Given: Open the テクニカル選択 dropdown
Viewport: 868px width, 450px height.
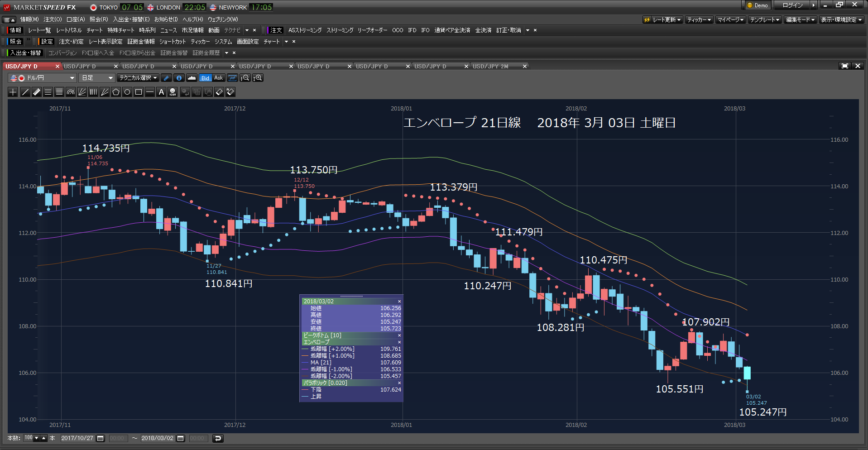Looking at the screenshot, I should (138, 78).
